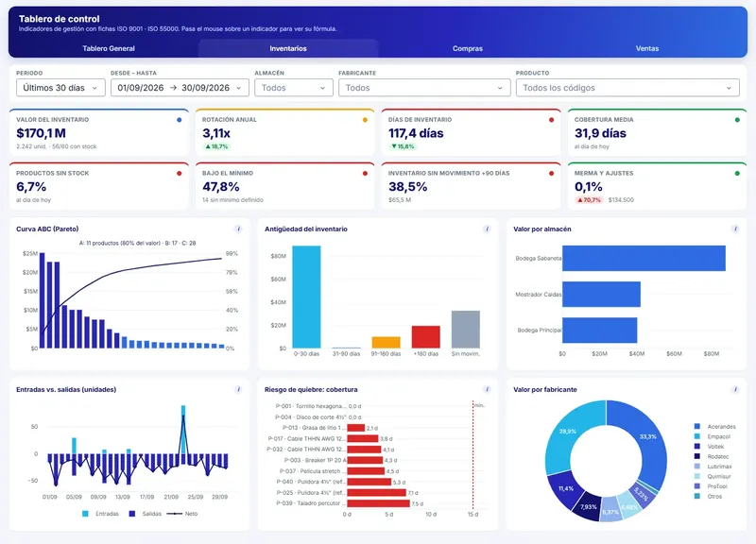Open the Almacén Todos dropdown
This screenshot has width=756, height=544.
pyautogui.click(x=294, y=88)
